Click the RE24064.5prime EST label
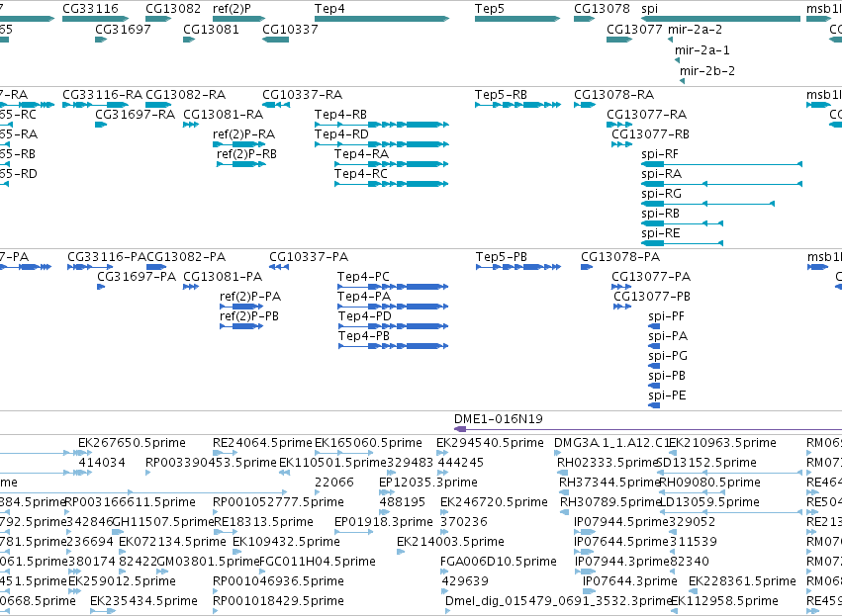This screenshot has height=616, width=842. coord(262,443)
